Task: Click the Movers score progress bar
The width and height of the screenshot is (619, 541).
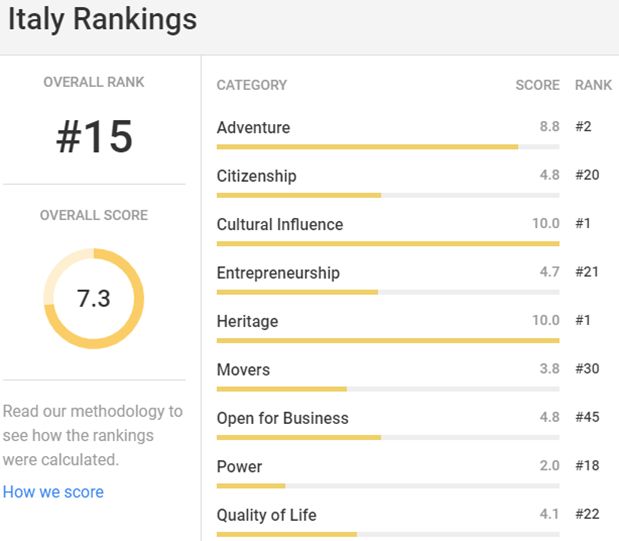Action: tap(387, 389)
